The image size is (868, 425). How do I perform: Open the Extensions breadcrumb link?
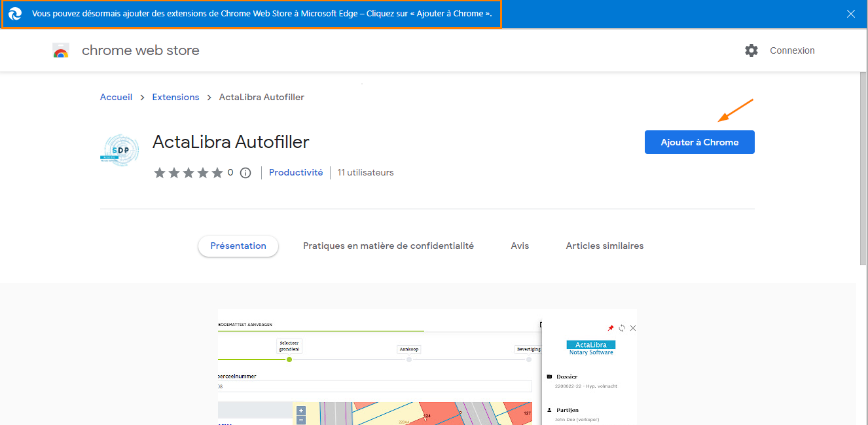coord(175,97)
